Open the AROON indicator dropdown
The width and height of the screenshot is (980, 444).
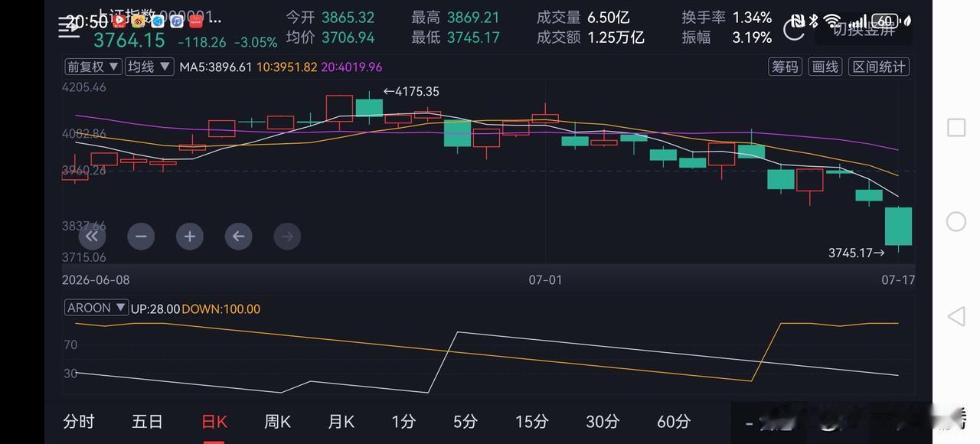(96, 308)
